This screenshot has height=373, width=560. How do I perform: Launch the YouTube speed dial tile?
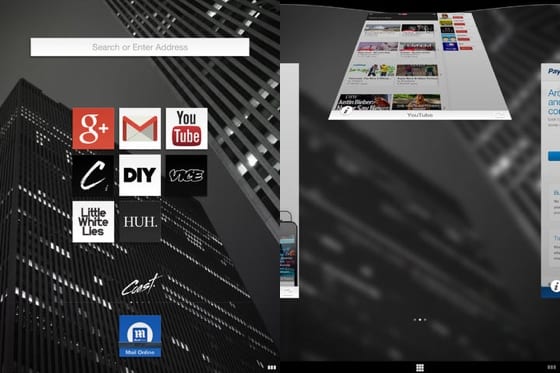(x=186, y=129)
